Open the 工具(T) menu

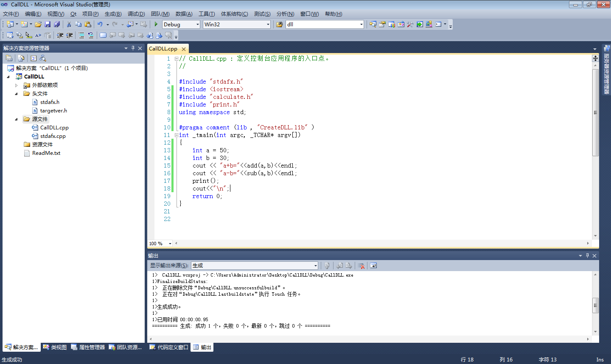pyautogui.click(x=207, y=14)
